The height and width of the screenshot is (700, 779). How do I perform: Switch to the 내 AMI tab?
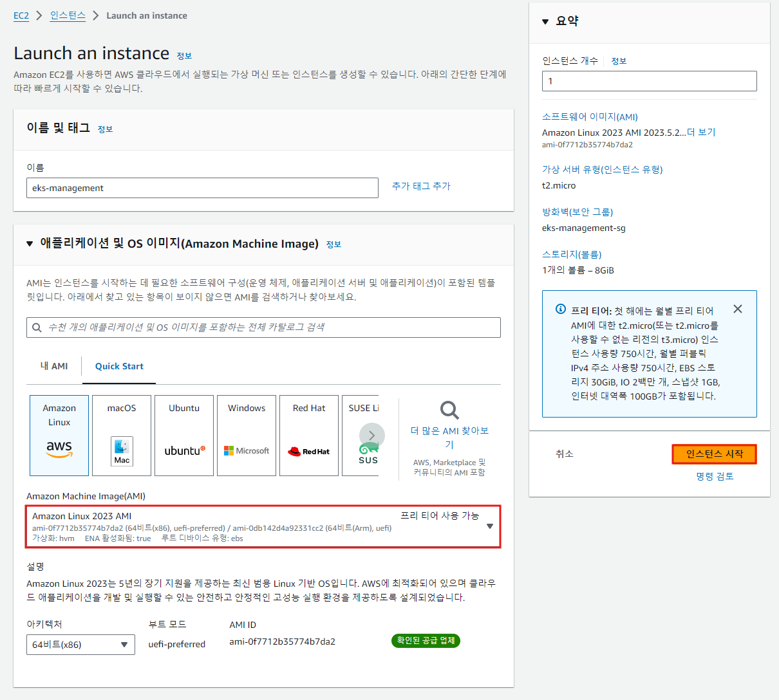54,366
